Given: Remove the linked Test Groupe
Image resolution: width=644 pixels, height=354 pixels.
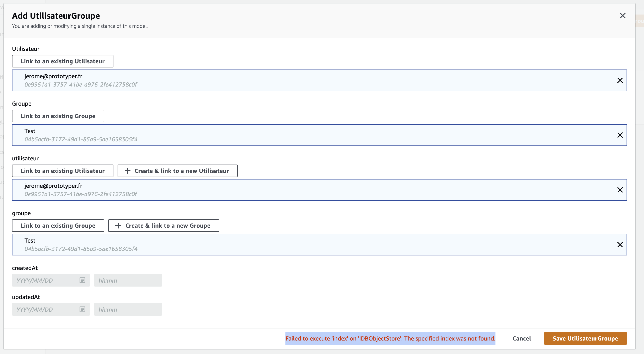Looking at the screenshot, I should coord(620,135).
